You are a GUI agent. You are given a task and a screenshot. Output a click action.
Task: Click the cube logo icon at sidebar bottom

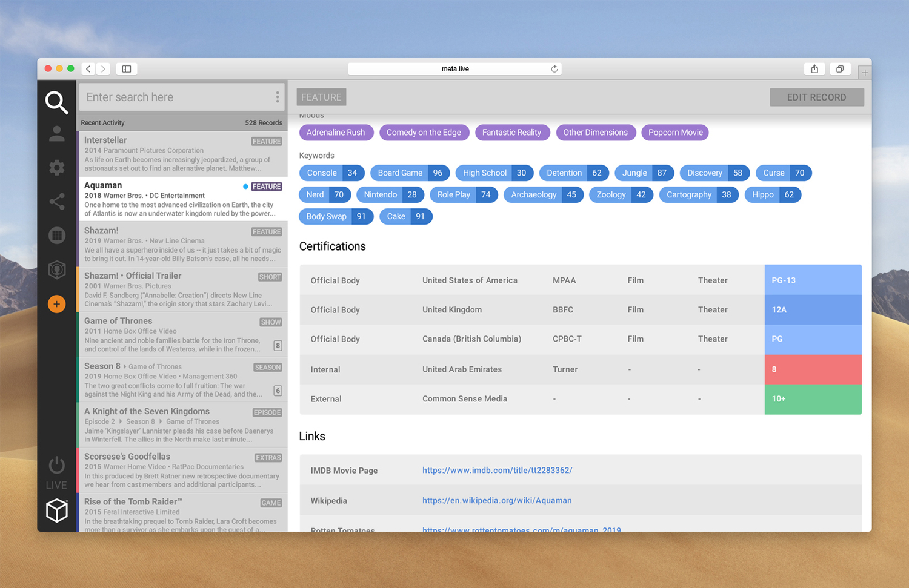pyautogui.click(x=56, y=510)
